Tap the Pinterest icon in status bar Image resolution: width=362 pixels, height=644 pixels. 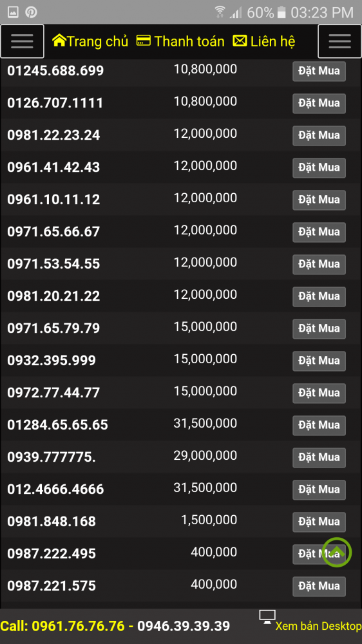[31, 12]
